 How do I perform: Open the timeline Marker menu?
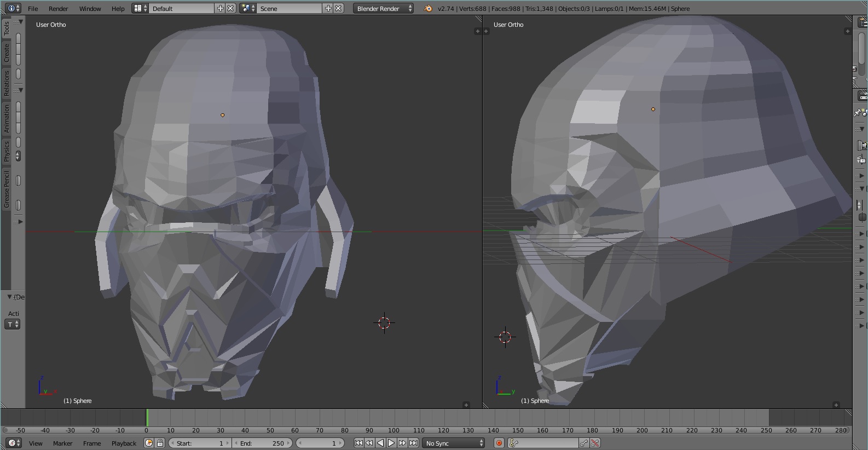tap(62, 443)
